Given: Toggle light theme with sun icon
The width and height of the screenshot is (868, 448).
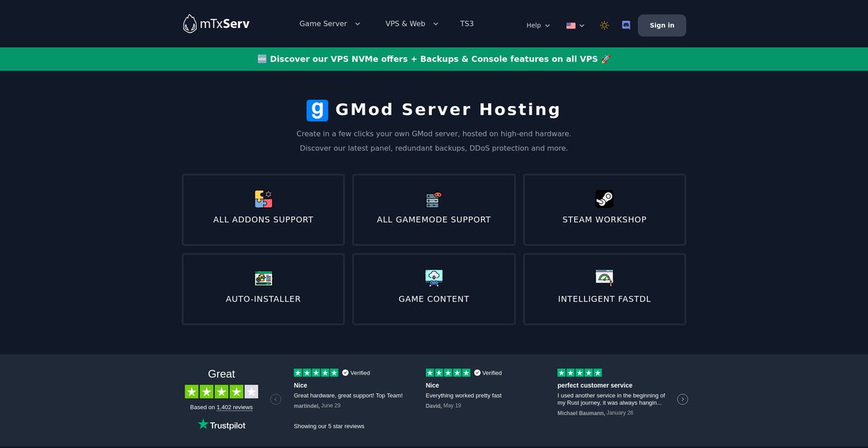Looking at the screenshot, I should tap(604, 25).
